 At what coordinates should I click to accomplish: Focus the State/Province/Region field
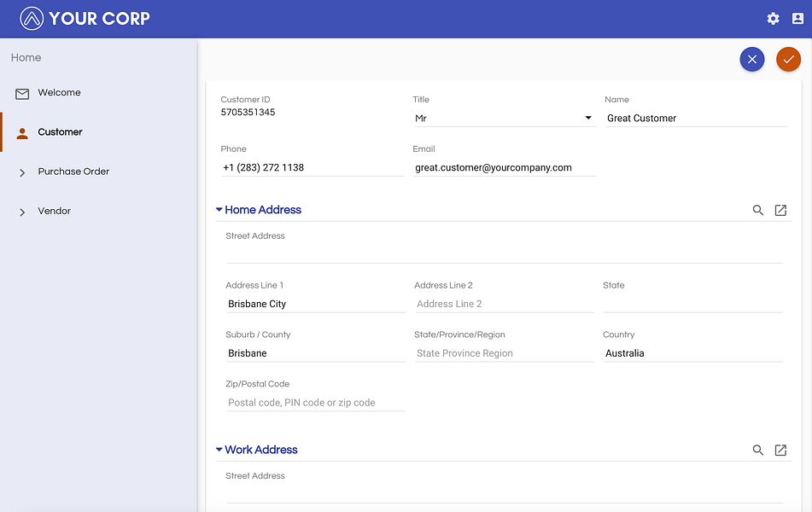[x=505, y=353]
